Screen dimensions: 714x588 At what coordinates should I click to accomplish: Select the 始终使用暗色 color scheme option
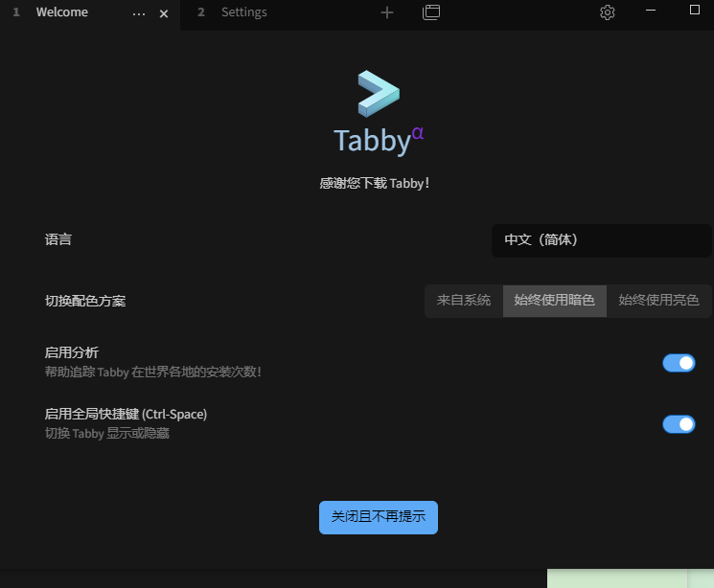pos(555,301)
